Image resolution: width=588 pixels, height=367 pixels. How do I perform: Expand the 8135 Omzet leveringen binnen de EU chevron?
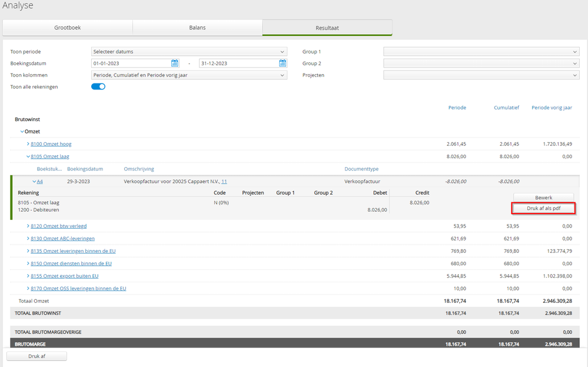click(x=28, y=251)
